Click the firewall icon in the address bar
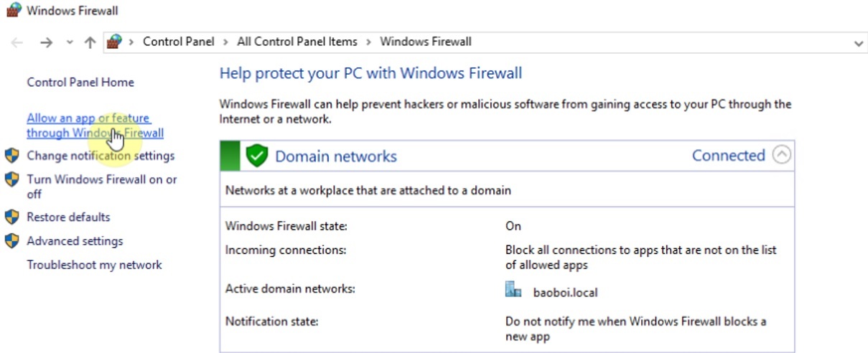The height and width of the screenshot is (353, 868). pyautogui.click(x=114, y=42)
